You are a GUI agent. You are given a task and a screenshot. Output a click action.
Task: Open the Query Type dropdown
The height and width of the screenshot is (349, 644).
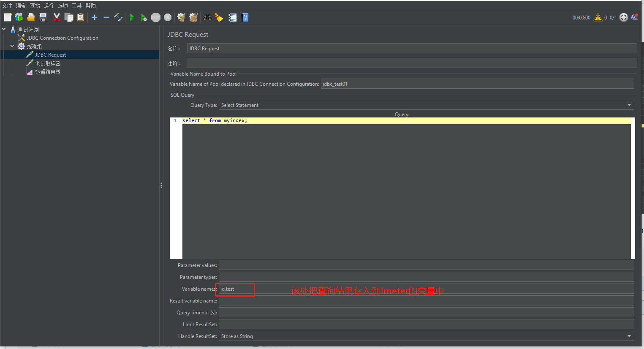coord(427,105)
